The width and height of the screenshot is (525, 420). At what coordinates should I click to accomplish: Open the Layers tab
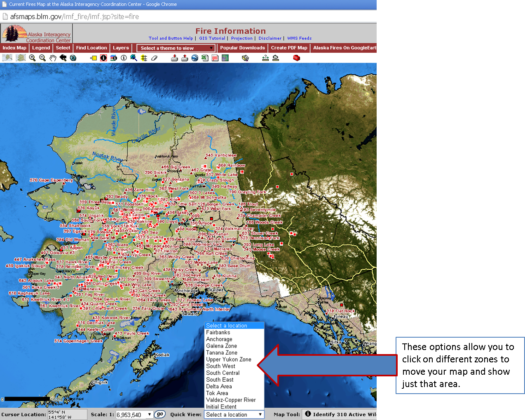[x=121, y=48]
